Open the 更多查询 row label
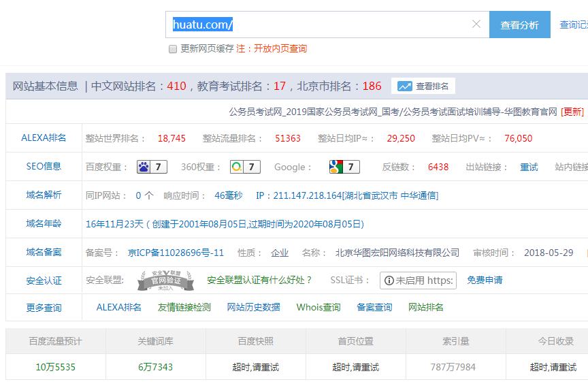This screenshot has height=384, width=588. [x=44, y=308]
